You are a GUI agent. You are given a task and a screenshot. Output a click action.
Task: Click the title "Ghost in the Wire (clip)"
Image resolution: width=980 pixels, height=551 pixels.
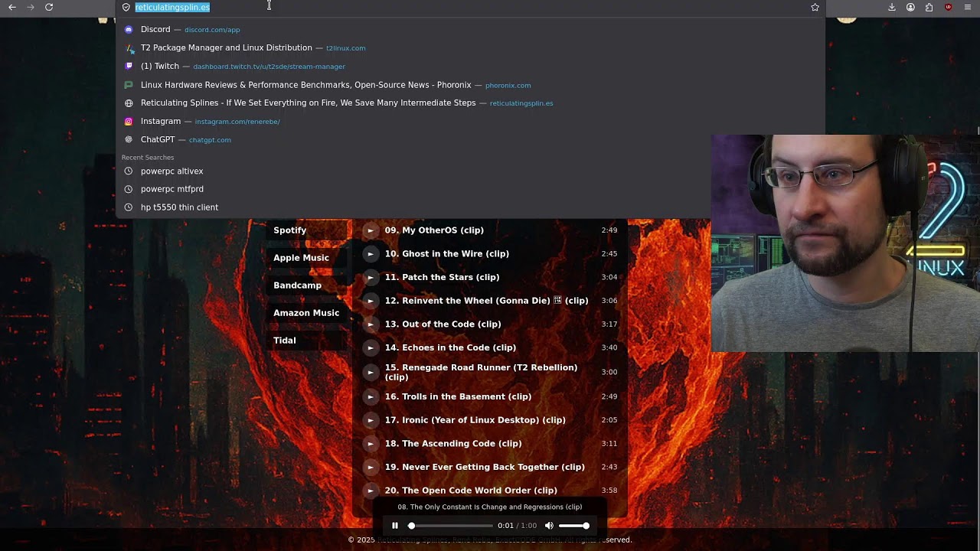[456, 254]
